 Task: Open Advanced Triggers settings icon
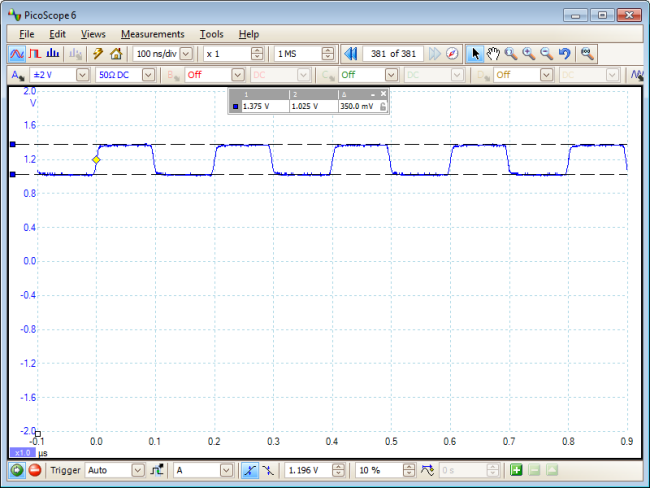pyautogui.click(x=157, y=470)
